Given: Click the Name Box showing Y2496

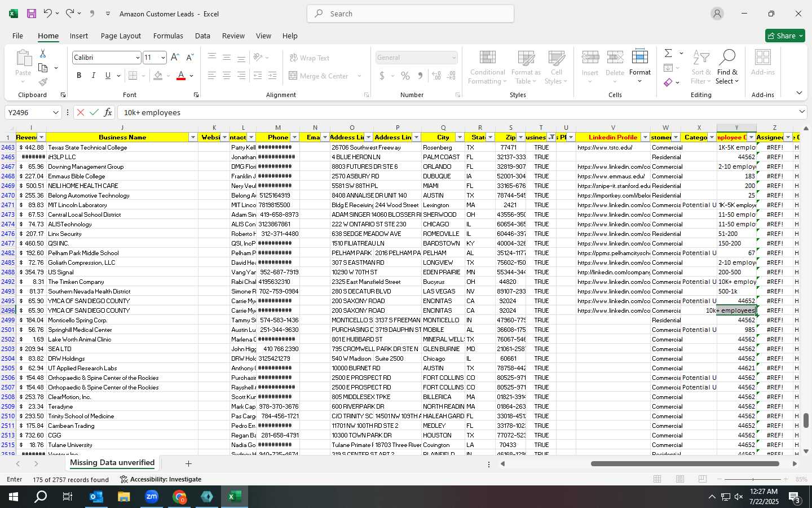Looking at the screenshot, I should coord(33,112).
